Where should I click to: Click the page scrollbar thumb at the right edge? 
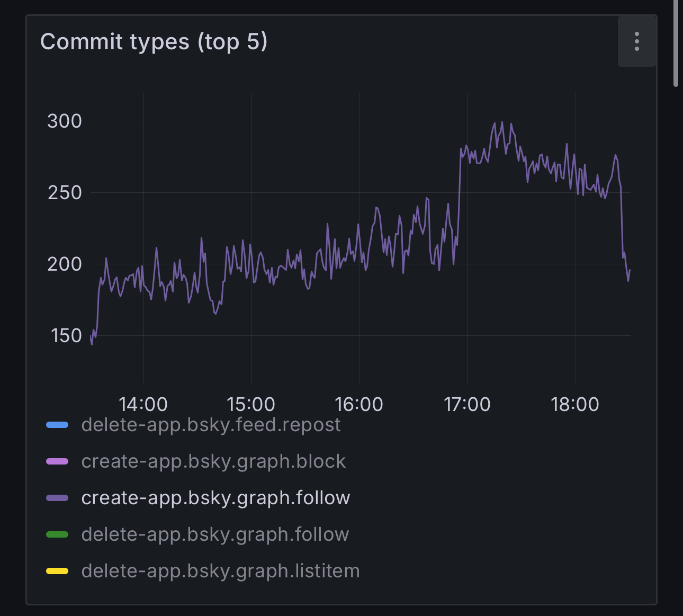click(676, 42)
